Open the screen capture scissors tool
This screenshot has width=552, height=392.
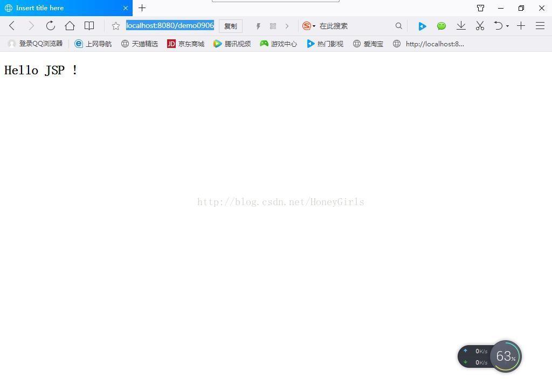click(480, 25)
